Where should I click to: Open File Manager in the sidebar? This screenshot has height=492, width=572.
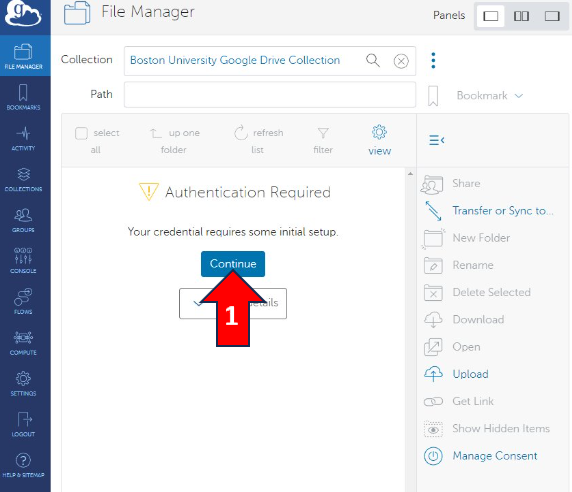point(23,57)
